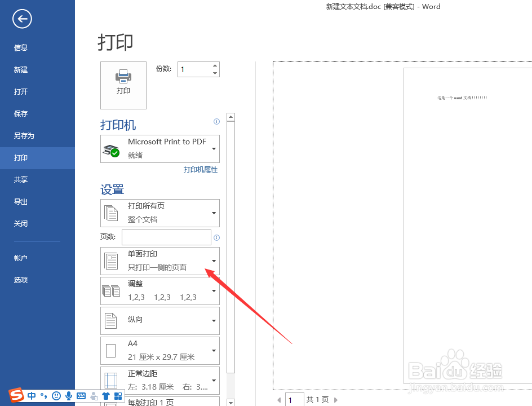The width and height of the screenshot is (532, 406).
Task: Expand 打印所有页 dropdown
Action: (x=214, y=213)
